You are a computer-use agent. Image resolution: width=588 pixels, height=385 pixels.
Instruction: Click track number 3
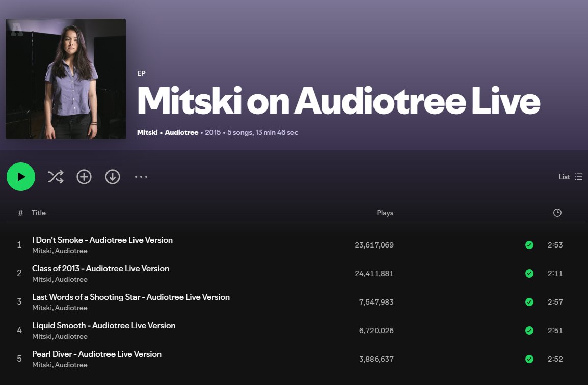click(x=19, y=302)
